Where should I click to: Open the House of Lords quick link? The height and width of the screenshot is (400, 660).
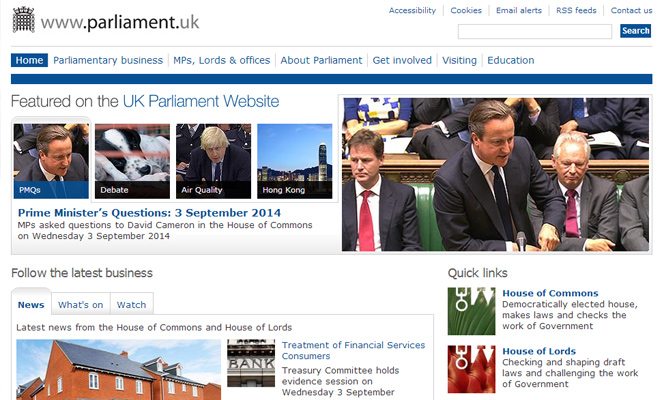pyautogui.click(x=539, y=351)
